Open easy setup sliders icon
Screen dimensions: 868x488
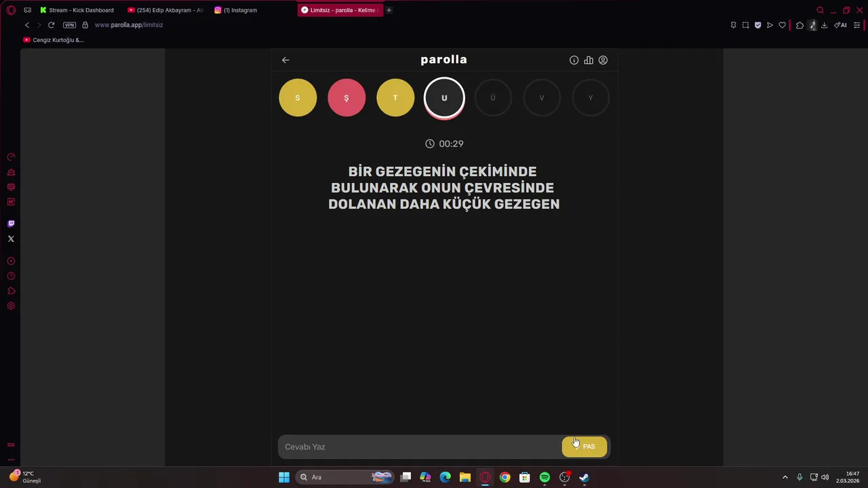856,25
